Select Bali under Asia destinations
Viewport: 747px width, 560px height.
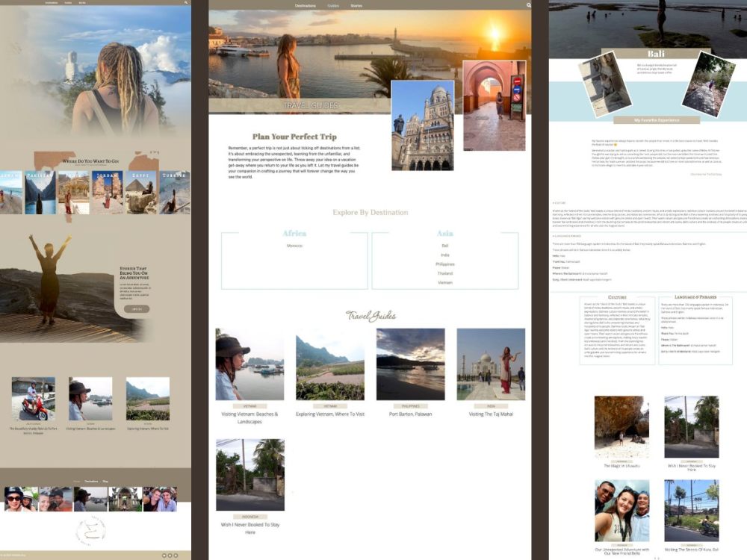(445, 246)
